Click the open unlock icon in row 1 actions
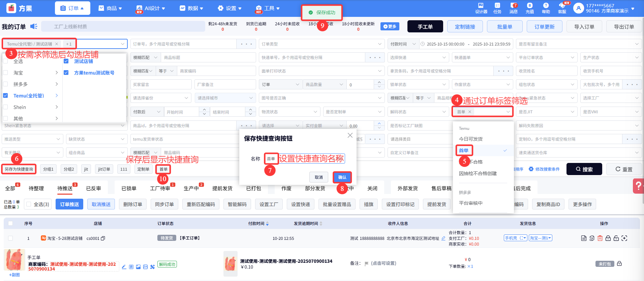 (616, 238)
